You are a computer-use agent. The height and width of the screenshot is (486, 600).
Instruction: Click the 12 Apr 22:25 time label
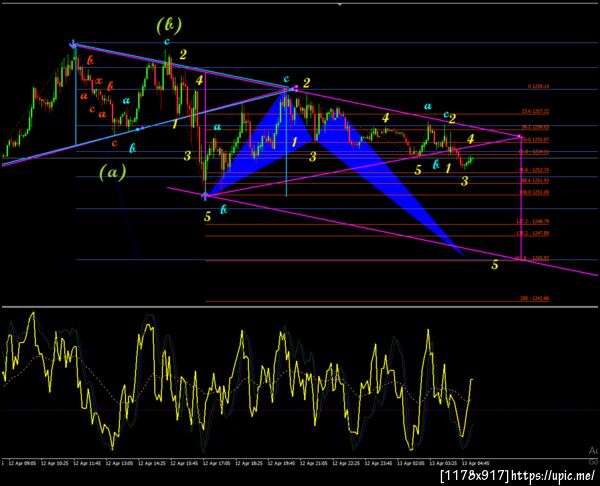point(347,463)
